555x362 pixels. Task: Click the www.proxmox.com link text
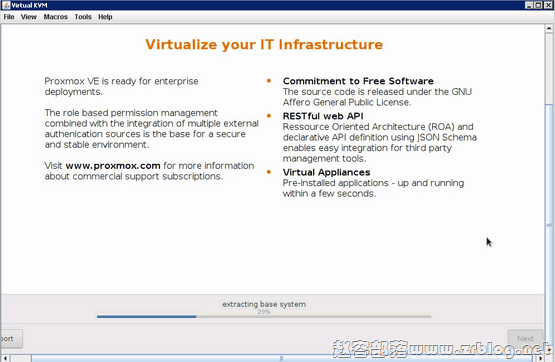click(x=113, y=166)
